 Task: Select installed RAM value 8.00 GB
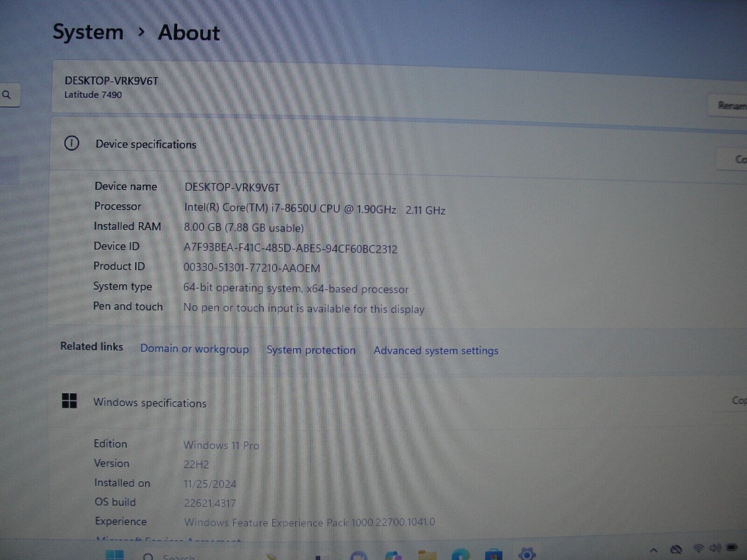[244, 228]
